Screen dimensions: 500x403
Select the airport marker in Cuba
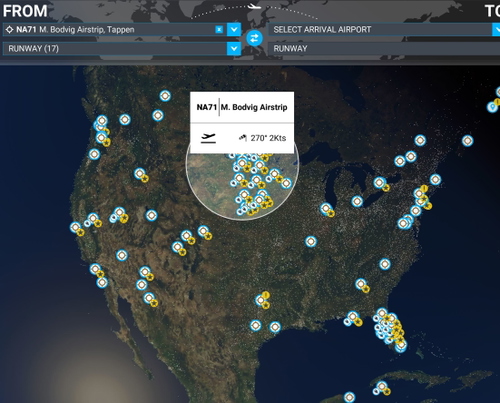coord(382,387)
